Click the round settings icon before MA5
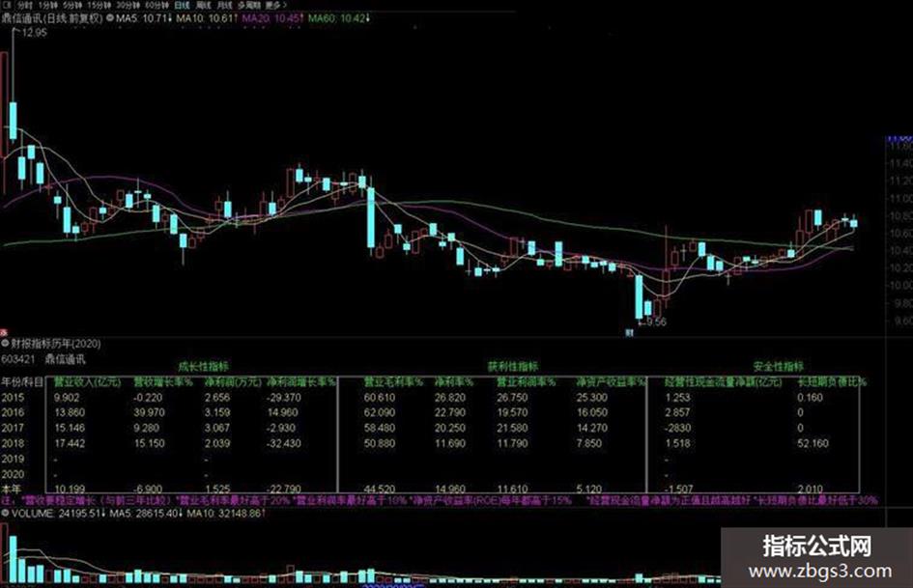 (x=109, y=18)
